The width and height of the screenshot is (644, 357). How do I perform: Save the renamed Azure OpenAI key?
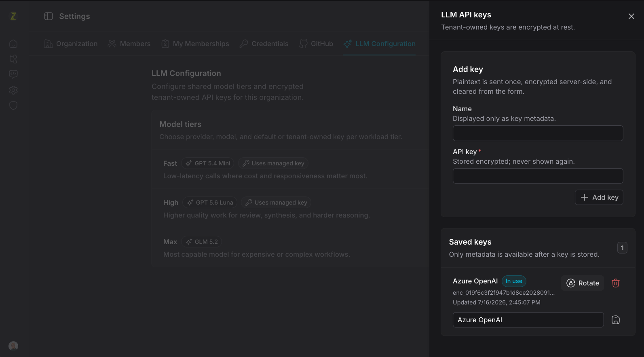pyautogui.click(x=615, y=320)
